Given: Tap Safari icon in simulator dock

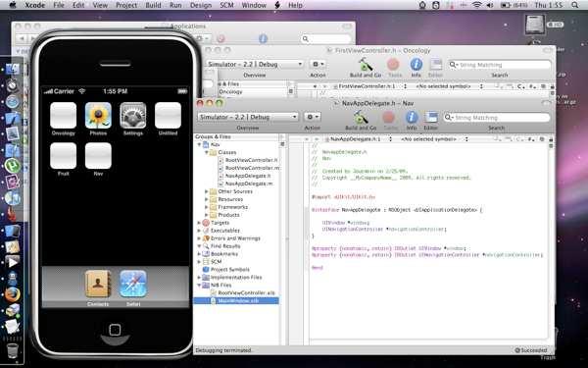Looking at the screenshot, I should (133, 284).
